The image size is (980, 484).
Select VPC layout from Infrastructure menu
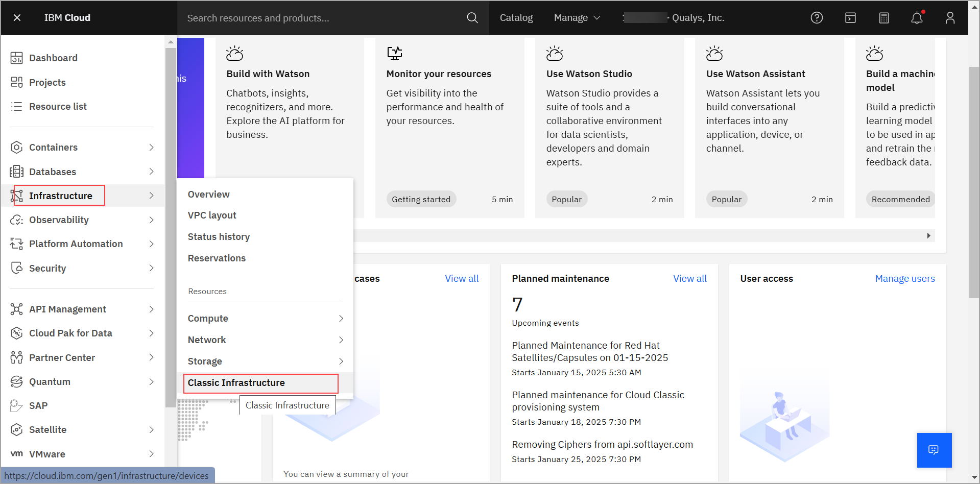(212, 215)
